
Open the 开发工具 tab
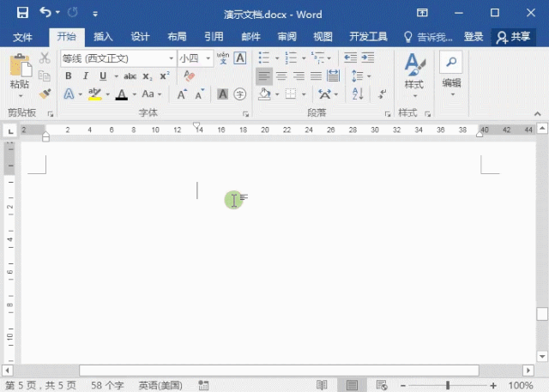pyautogui.click(x=368, y=37)
